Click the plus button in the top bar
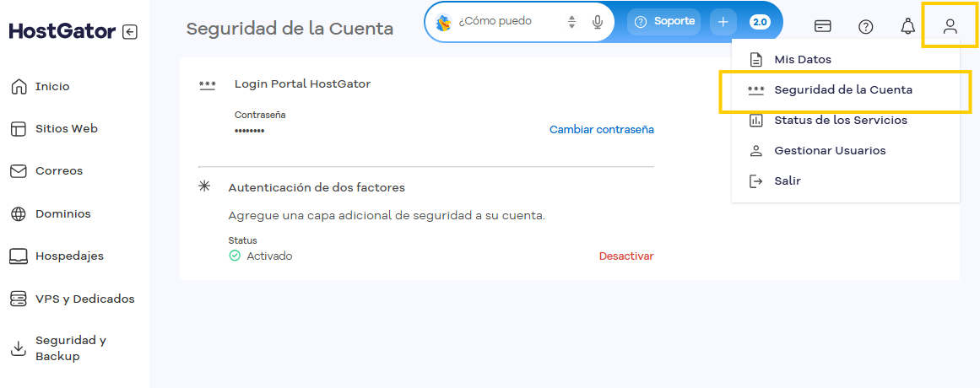Image resolution: width=980 pixels, height=388 pixels. tap(723, 22)
